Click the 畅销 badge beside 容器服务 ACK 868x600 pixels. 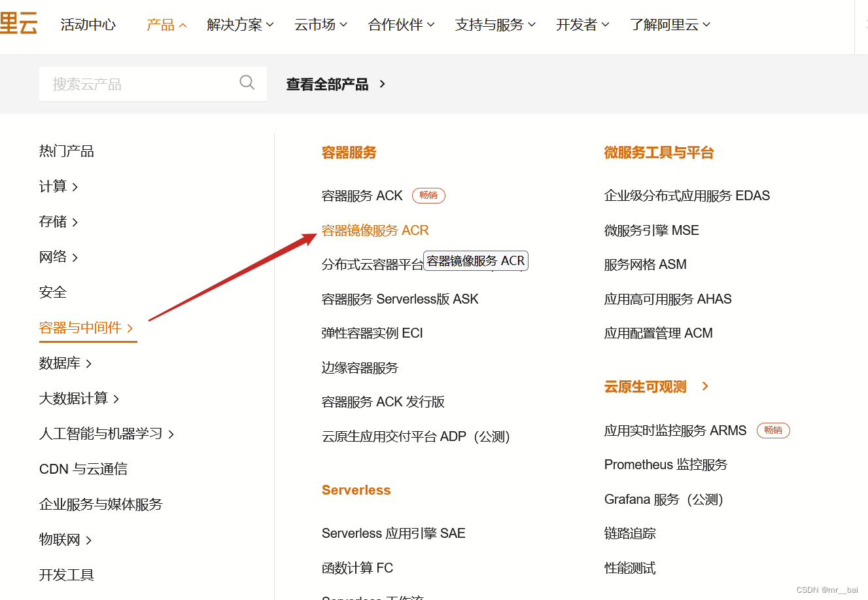pos(428,196)
